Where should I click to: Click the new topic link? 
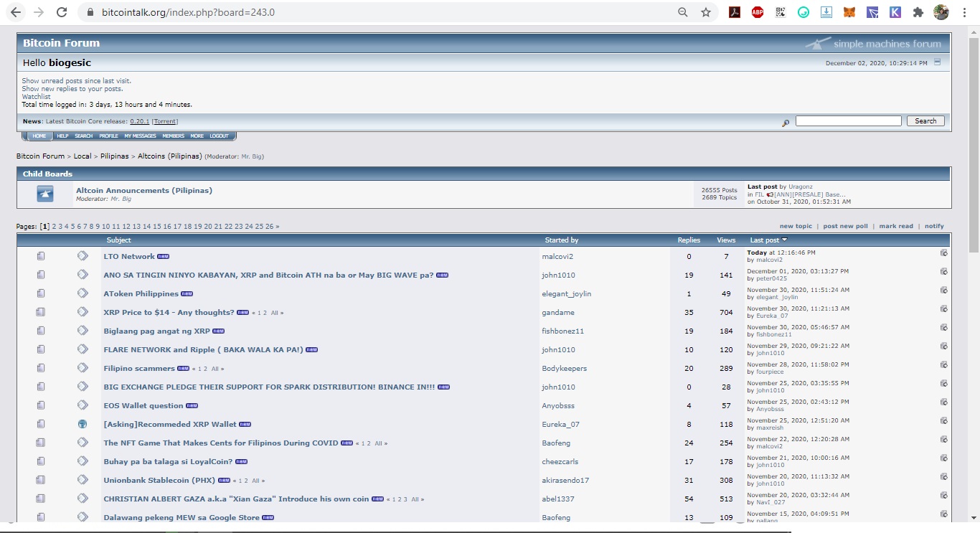[796, 226]
